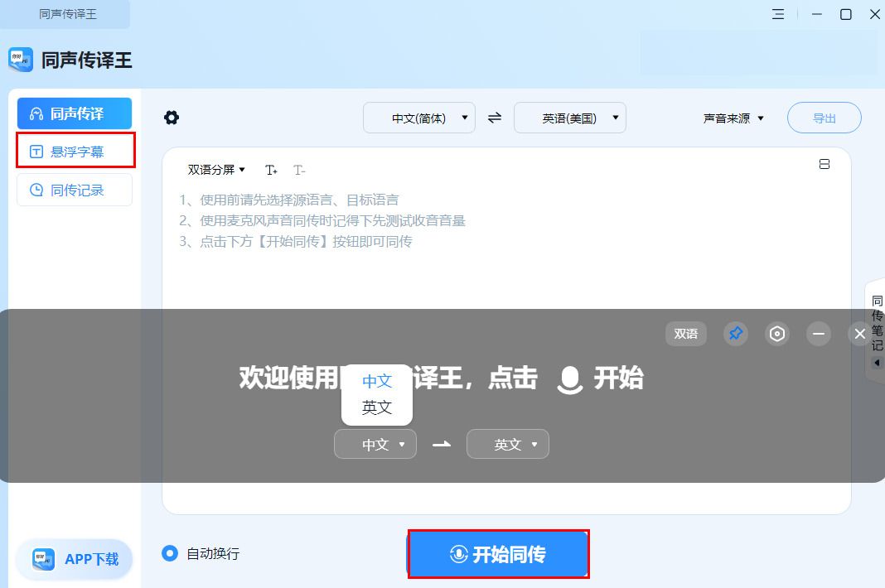Maximize the 同声传译王 window

click(845, 14)
